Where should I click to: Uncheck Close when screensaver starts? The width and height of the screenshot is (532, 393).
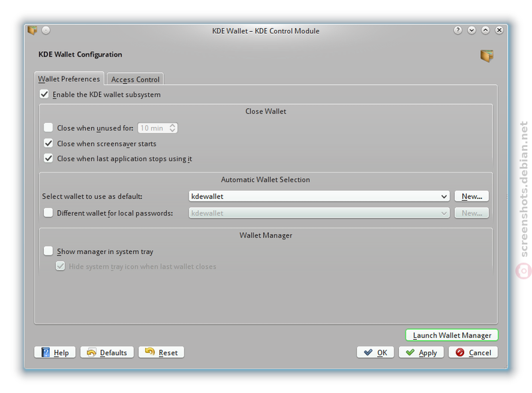point(49,143)
